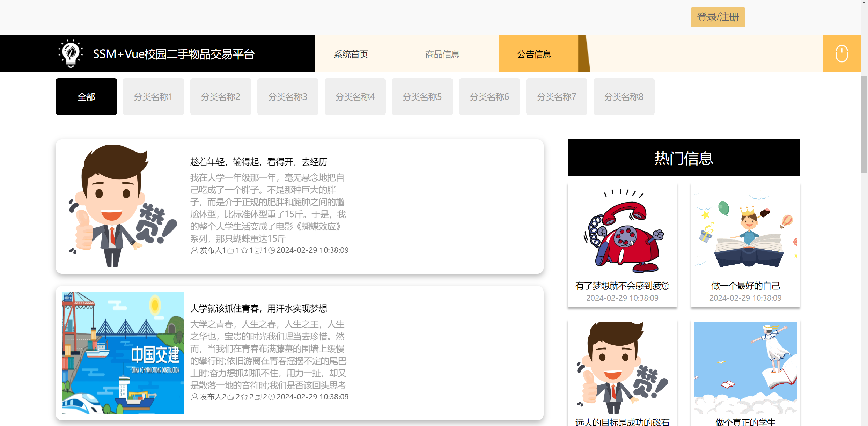
Task: Click the comment icon on the 趁着年轻 article
Action: coord(259,250)
